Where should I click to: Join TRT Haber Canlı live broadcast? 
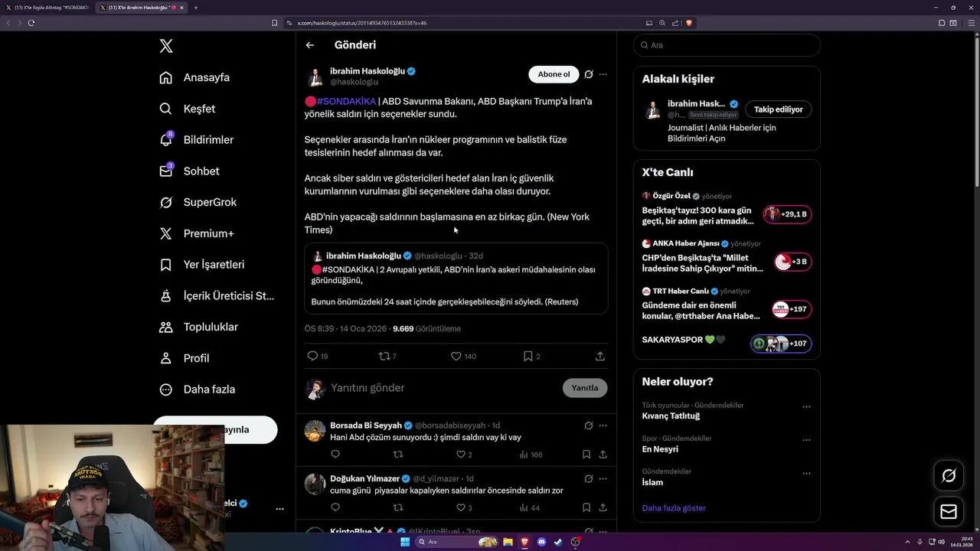pyautogui.click(x=792, y=309)
